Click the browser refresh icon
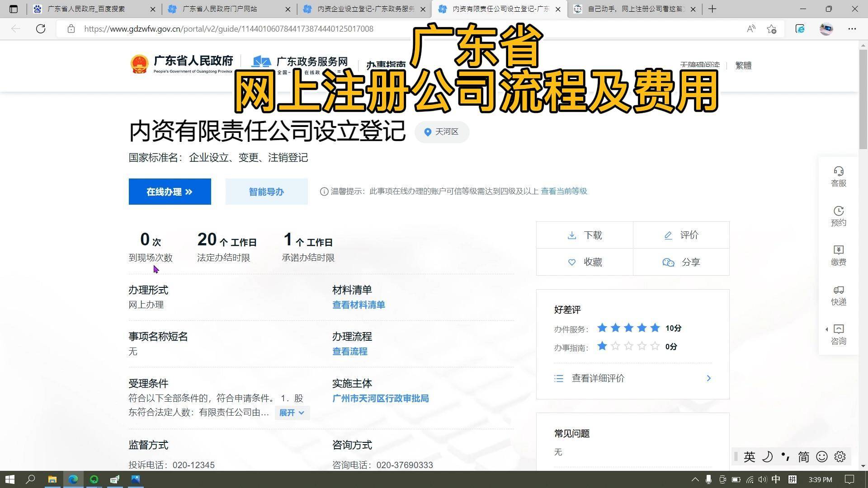The width and height of the screenshot is (868, 488). (41, 29)
